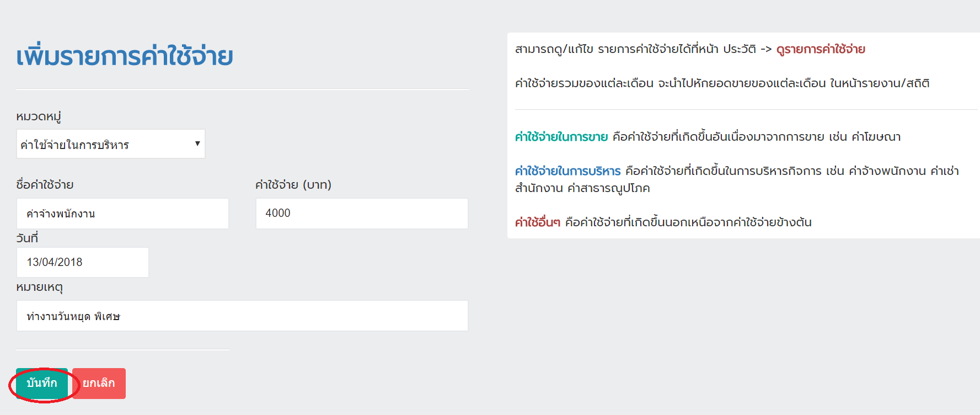Screen dimensions: 980x415
Task: Click the เพิ่มรายการค่าใช้จ่าย page heading
Action: 125,56
